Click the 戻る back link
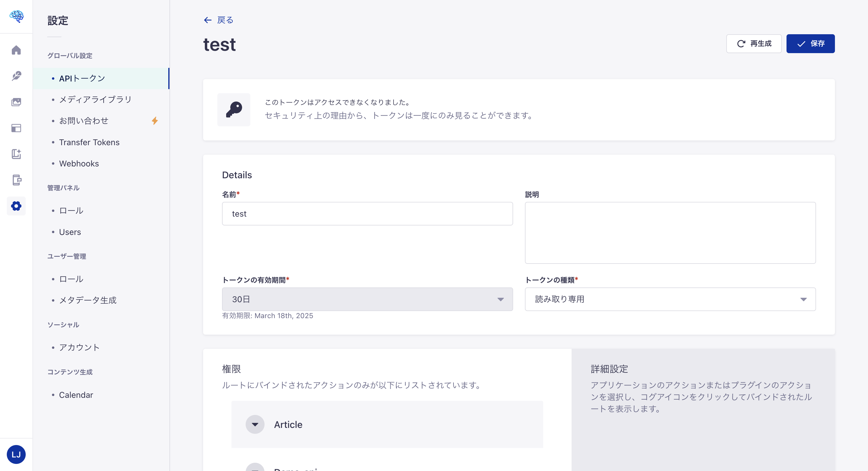Image resolution: width=868 pixels, height=471 pixels. (218, 20)
